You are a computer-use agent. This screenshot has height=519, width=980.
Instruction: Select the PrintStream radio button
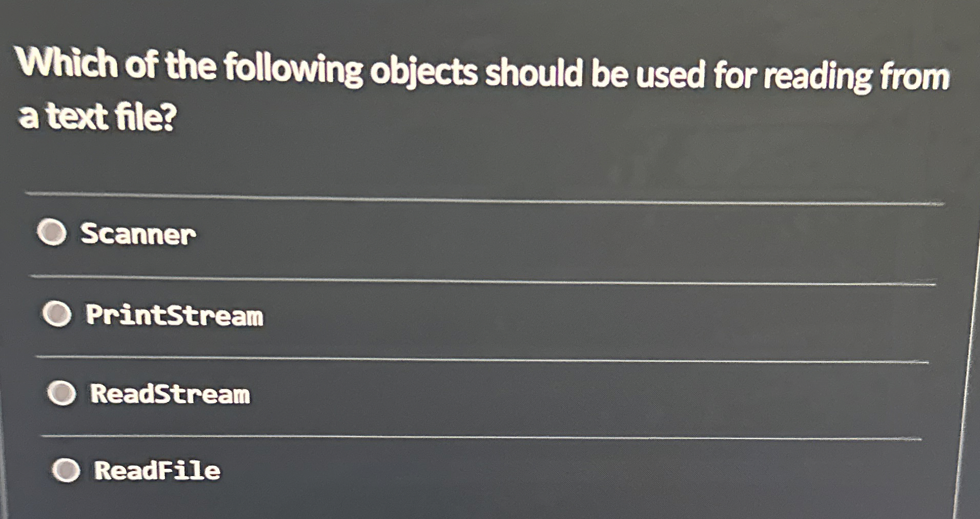coord(56,314)
